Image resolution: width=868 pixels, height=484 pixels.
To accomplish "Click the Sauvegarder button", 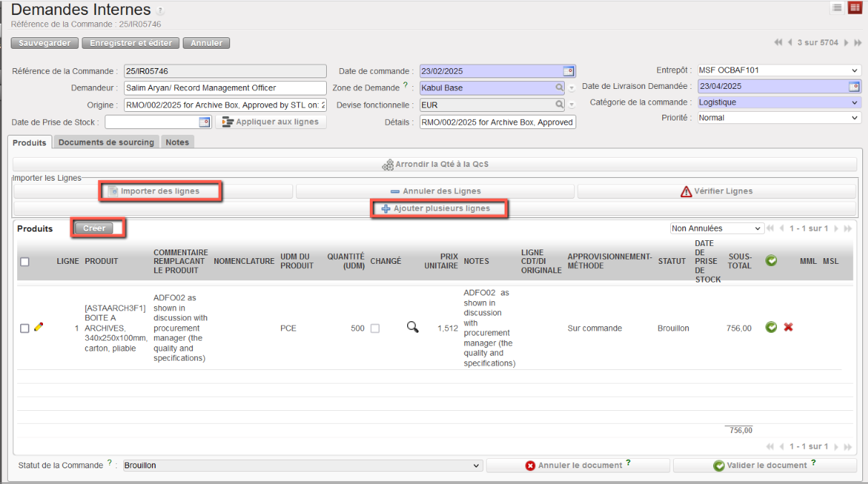I will tap(44, 43).
